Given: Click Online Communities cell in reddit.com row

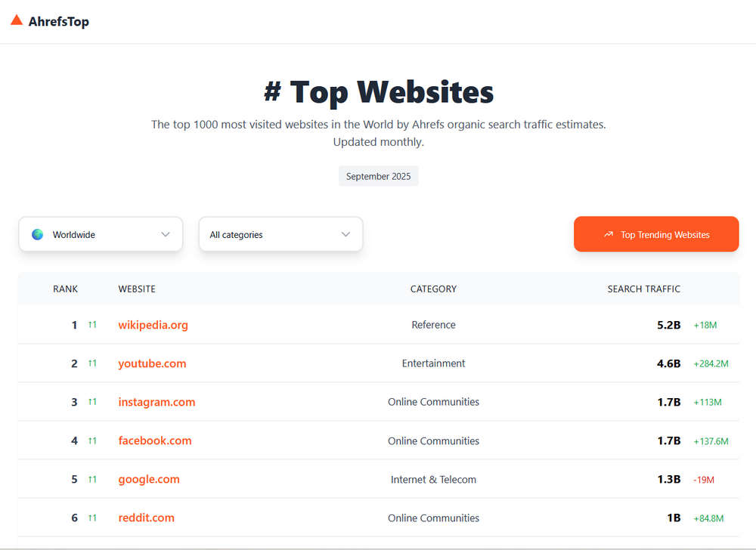Looking at the screenshot, I should (433, 518).
